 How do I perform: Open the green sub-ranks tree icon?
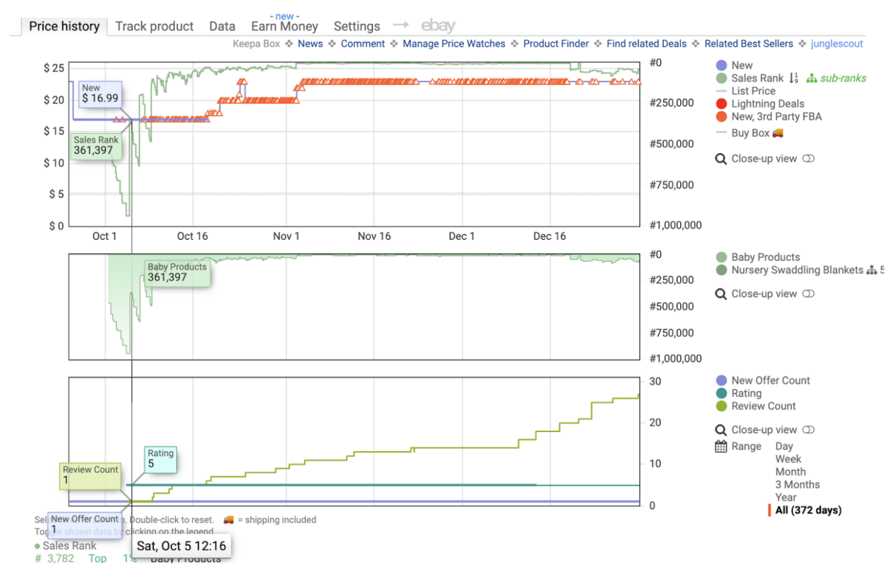coord(811,78)
